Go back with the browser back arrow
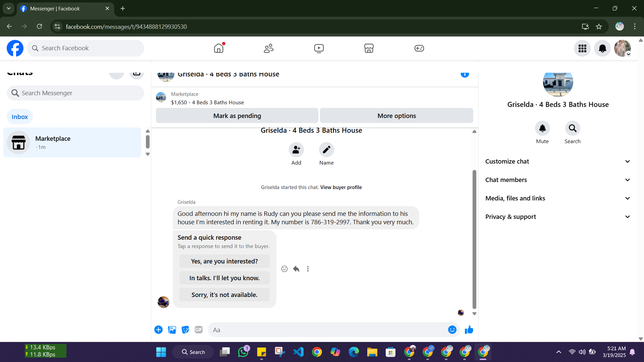This screenshot has width=644, height=362. [x=9, y=26]
